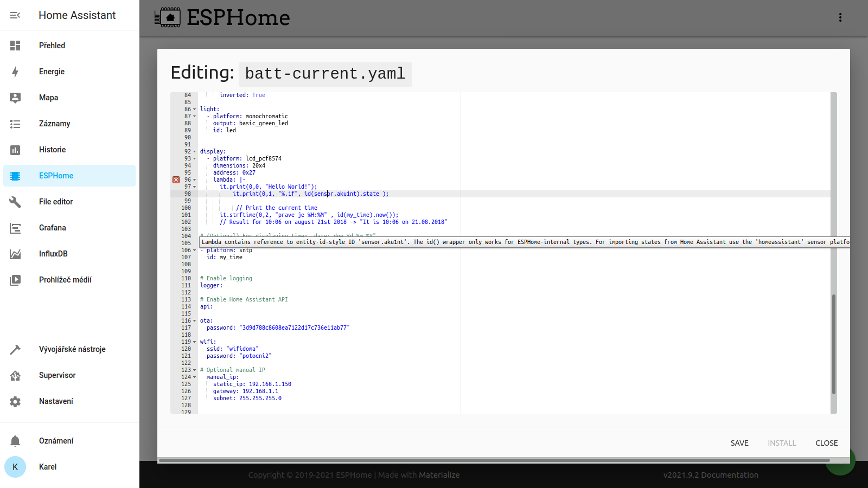868x488 pixels.
Task: Open File editor in the sidebar
Action: pyautogui.click(x=69, y=202)
